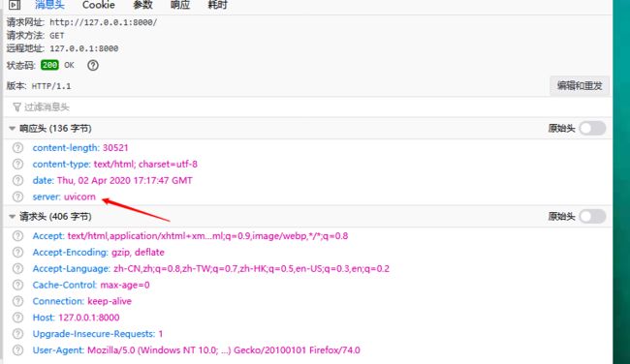630x364 pixels.
Task: Click the Accept-Language header name
Action: coord(72,268)
